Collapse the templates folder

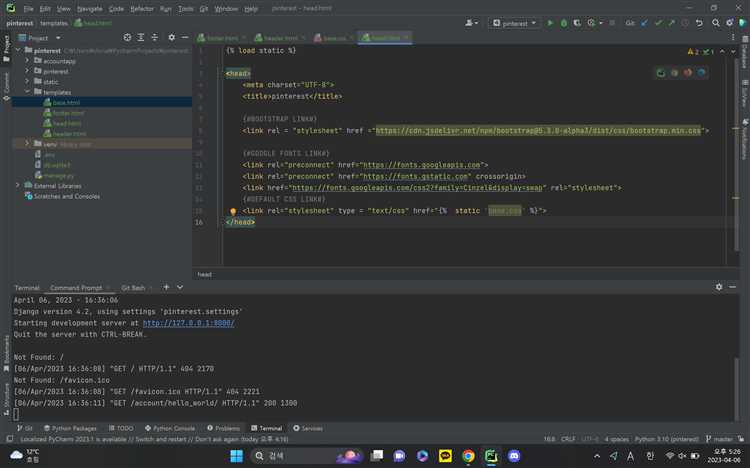[x=27, y=92]
